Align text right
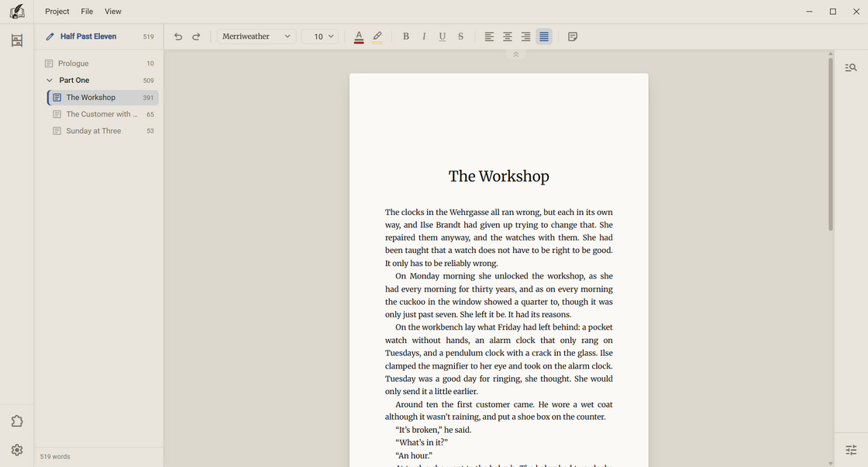The width and height of the screenshot is (868, 467). [x=526, y=36]
